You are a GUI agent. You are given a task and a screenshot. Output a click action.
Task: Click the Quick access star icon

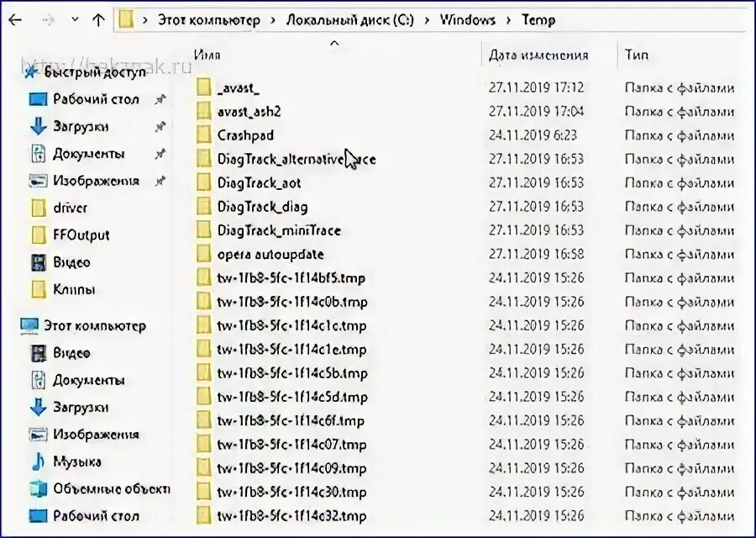coord(31,72)
